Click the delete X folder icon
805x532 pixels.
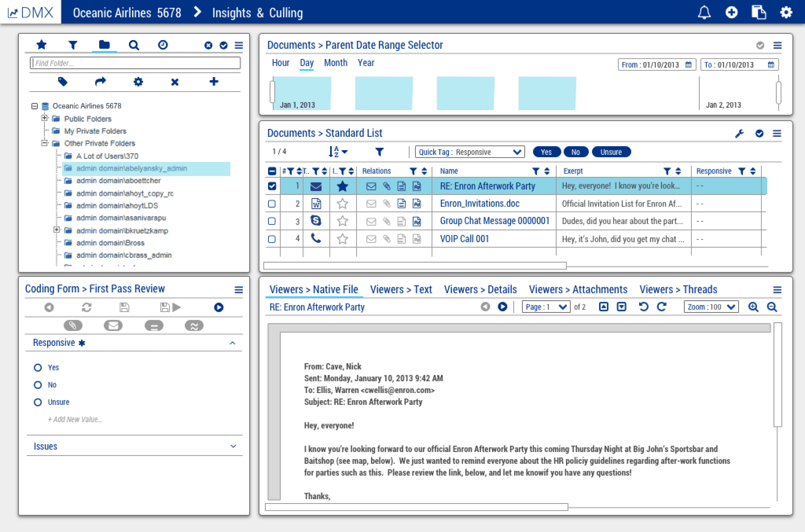click(x=174, y=82)
